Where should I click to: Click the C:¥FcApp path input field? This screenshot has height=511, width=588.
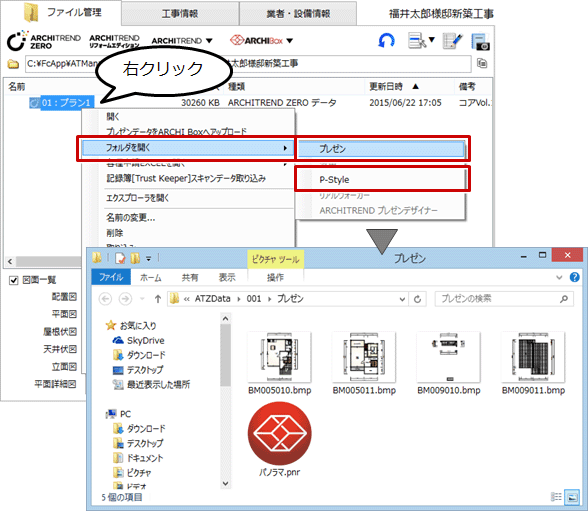pos(248,64)
